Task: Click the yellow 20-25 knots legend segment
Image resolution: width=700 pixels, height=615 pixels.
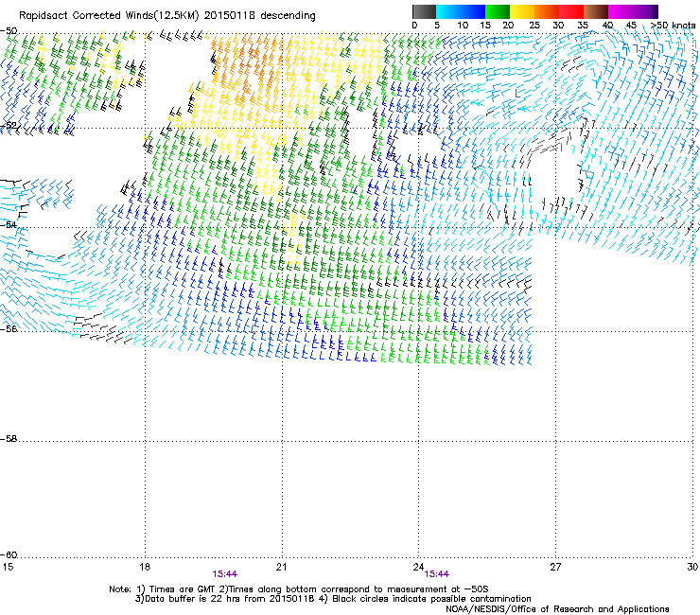Action: click(x=522, y=11)
